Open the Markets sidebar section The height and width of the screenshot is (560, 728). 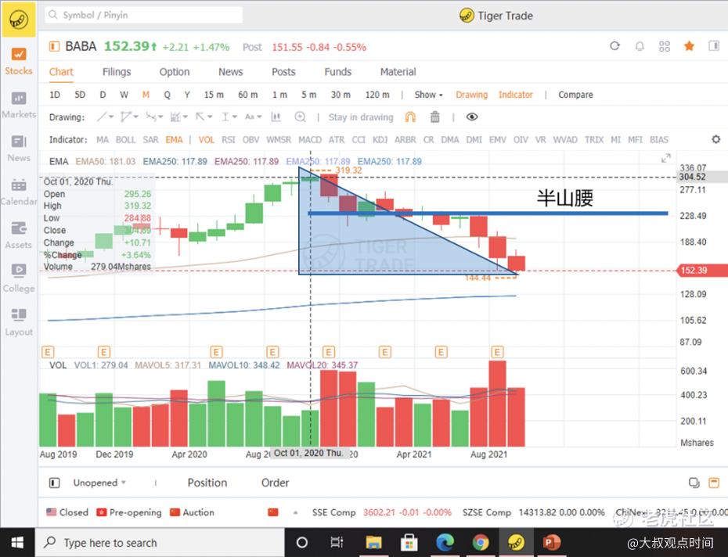point(19,105)
